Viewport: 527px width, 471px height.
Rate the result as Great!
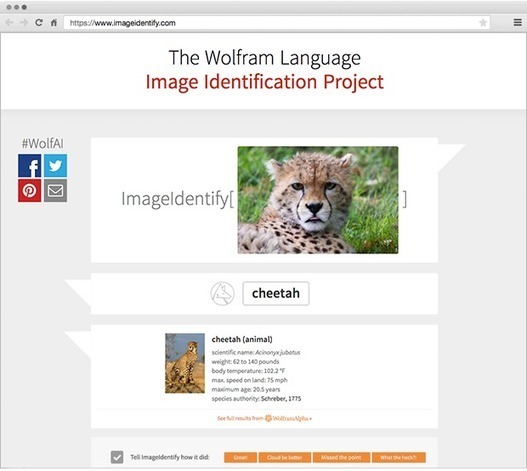click(x=240, y=457)
